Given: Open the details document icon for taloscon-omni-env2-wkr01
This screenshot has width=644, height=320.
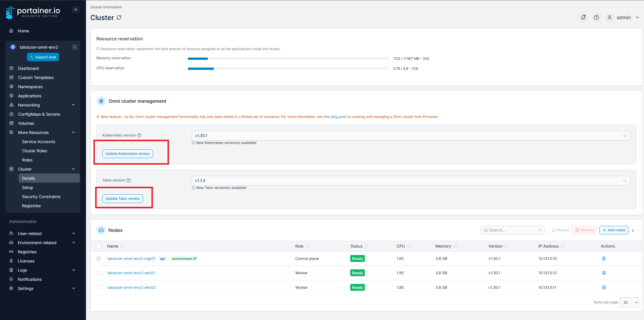Looking at the screenshot, I should [x=604, y=273].
